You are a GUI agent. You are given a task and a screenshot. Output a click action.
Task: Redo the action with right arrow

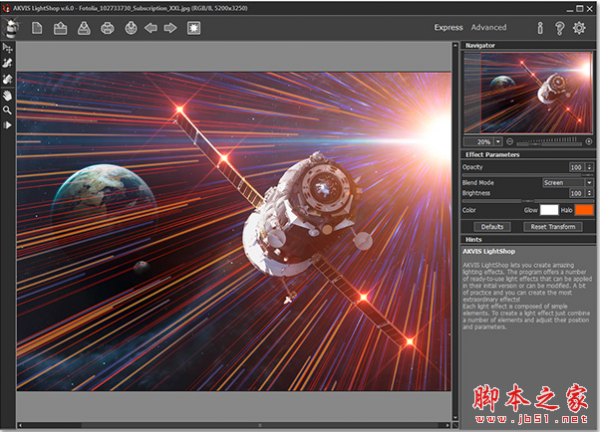point(170,28)
